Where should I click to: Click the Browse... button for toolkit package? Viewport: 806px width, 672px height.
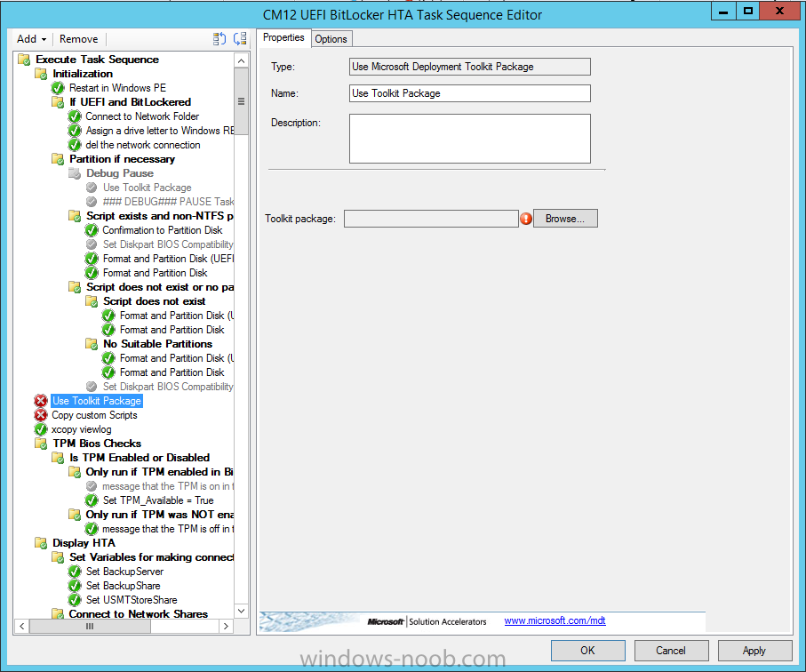[x=565, y=219]
